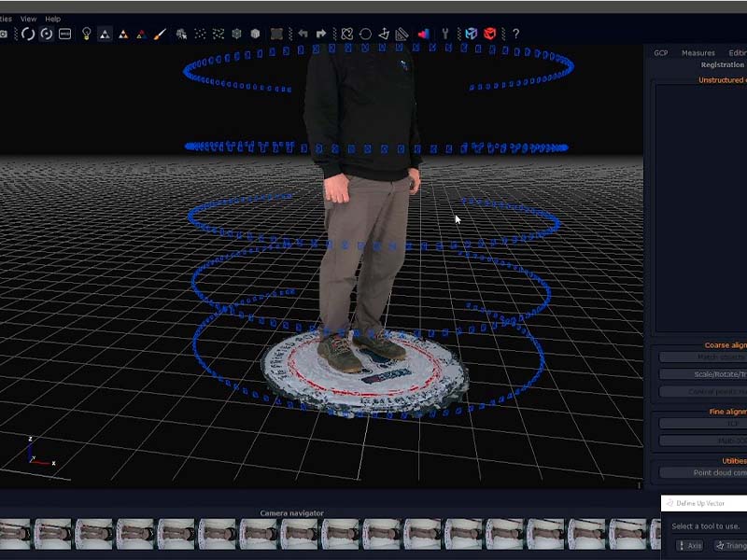Toggle the bounding box icon

tap(276, 34)
